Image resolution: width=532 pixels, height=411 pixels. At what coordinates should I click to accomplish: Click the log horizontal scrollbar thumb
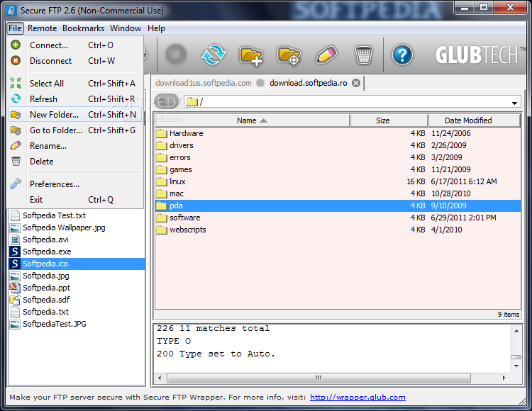[318, 378]
